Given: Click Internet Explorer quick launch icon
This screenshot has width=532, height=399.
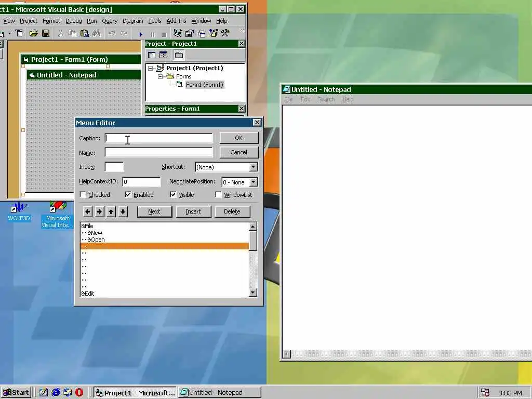Looking at the screenshot, I should (56, 393).
